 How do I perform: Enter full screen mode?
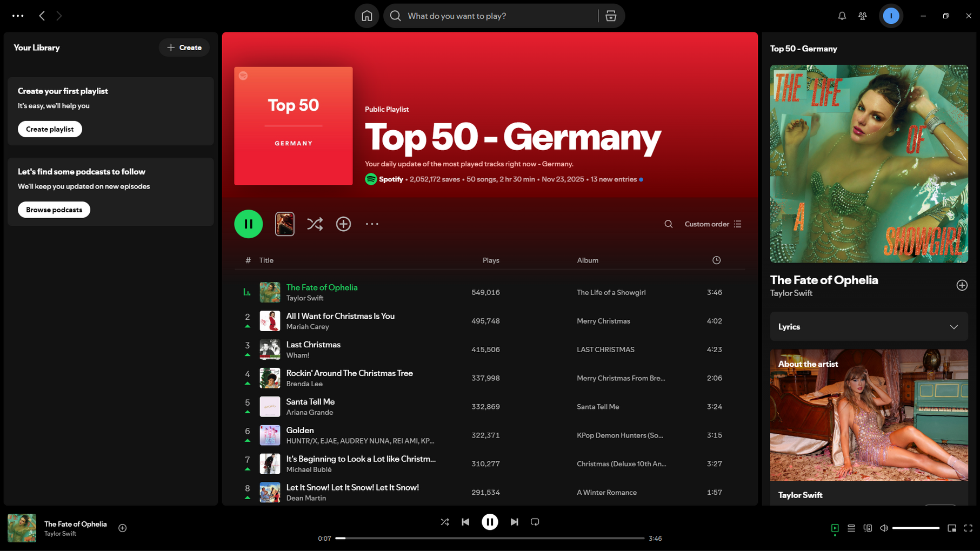coord(968,528)
